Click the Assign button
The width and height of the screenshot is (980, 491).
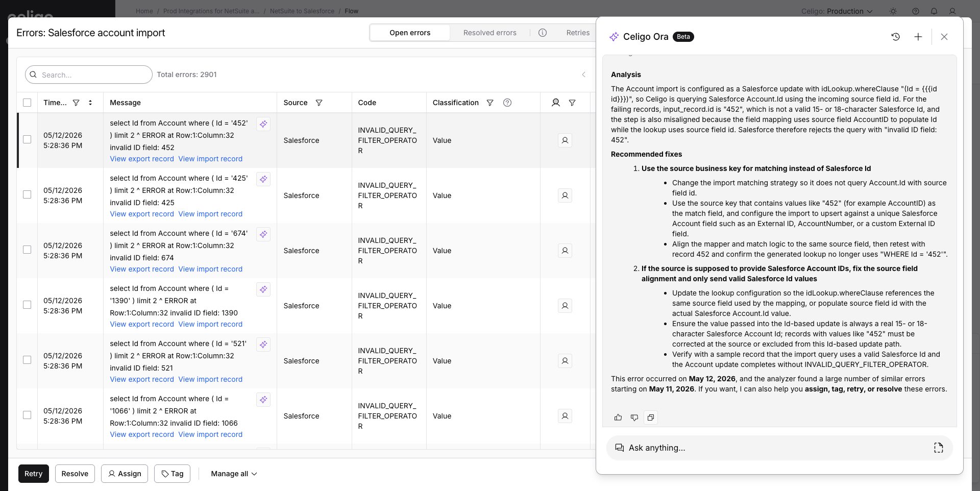[x=125, y=474]
